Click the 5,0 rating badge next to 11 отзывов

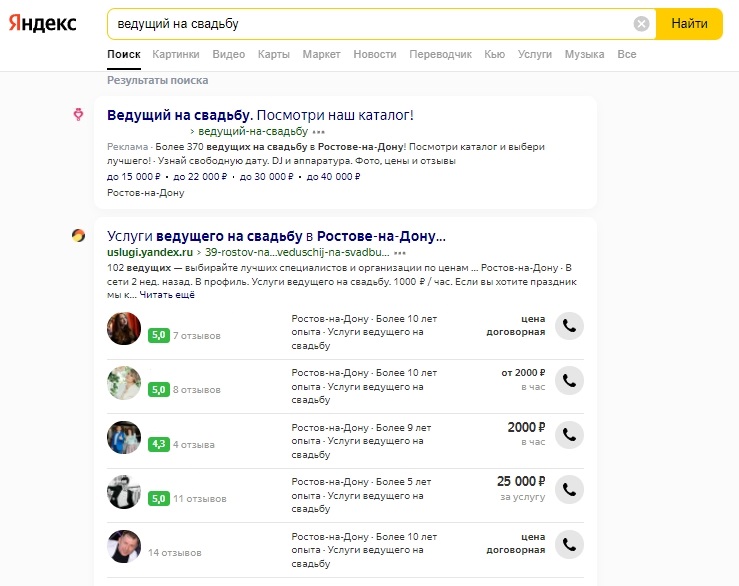click(158, 499)
